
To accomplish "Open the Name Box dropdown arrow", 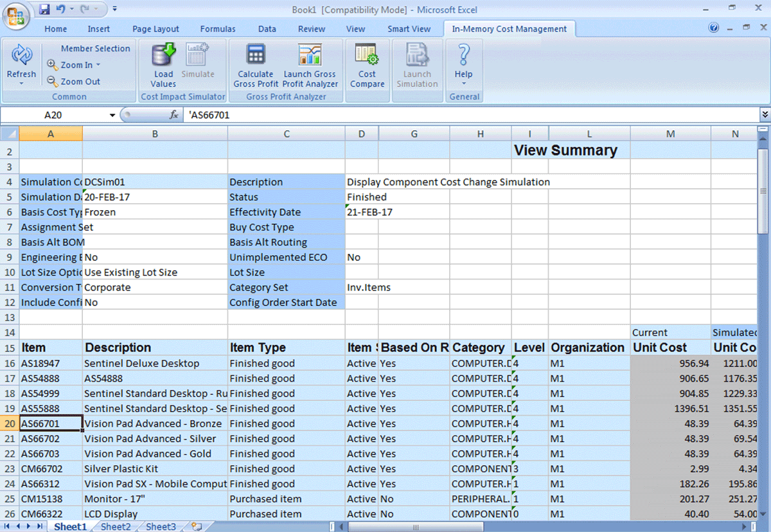I will coord(112,115).
